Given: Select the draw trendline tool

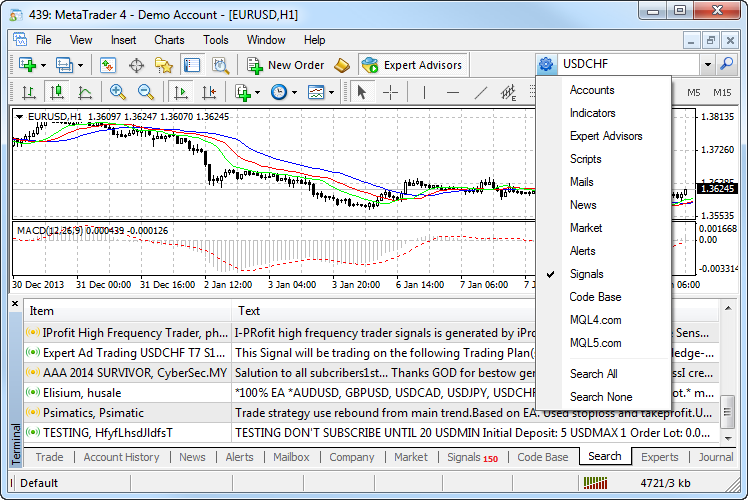Looking at the screenshot, I should [x=481, y=93].
